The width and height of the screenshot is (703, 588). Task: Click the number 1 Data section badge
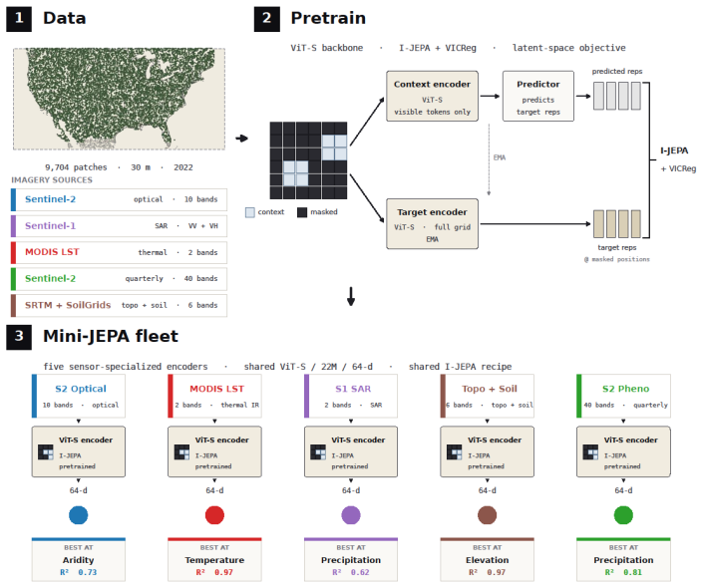(x=19, y=19)
